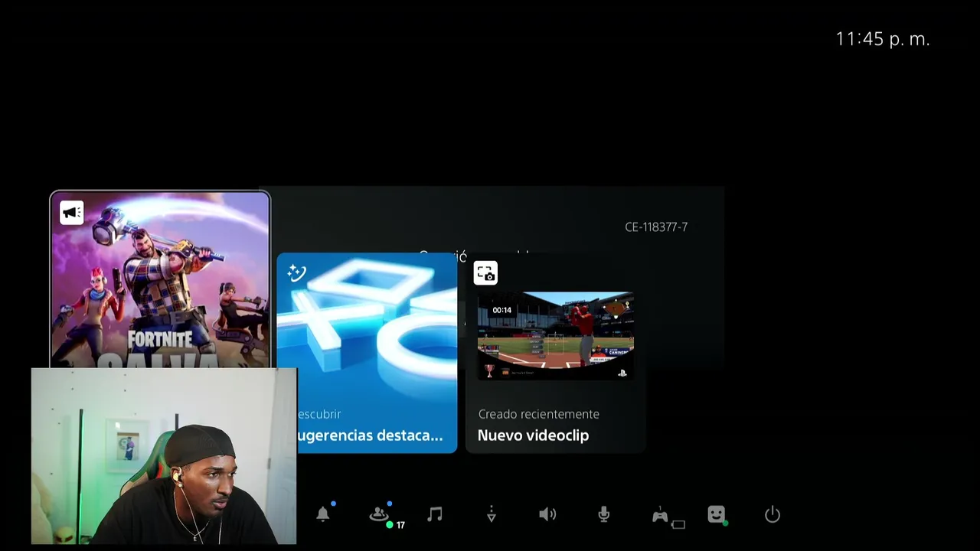
Task: Open the music note icon
Action: coord(435,514)
